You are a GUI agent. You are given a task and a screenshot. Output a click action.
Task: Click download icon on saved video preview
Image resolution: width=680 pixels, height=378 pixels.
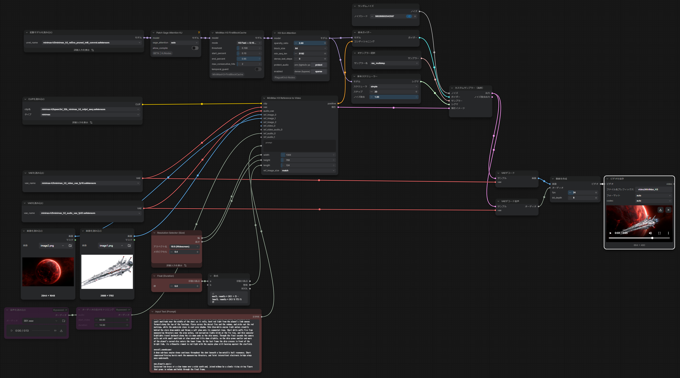[660, 210]
